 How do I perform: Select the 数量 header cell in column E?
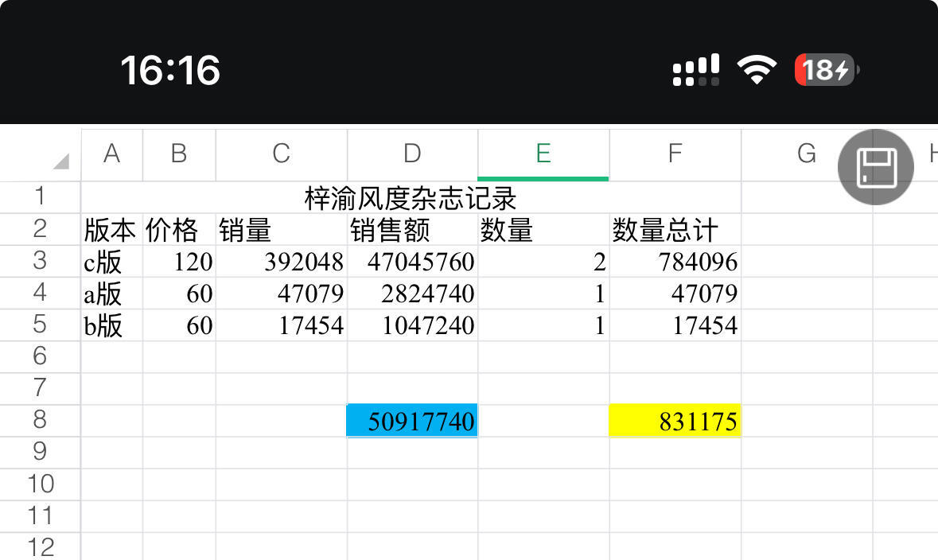pos(543,229)
